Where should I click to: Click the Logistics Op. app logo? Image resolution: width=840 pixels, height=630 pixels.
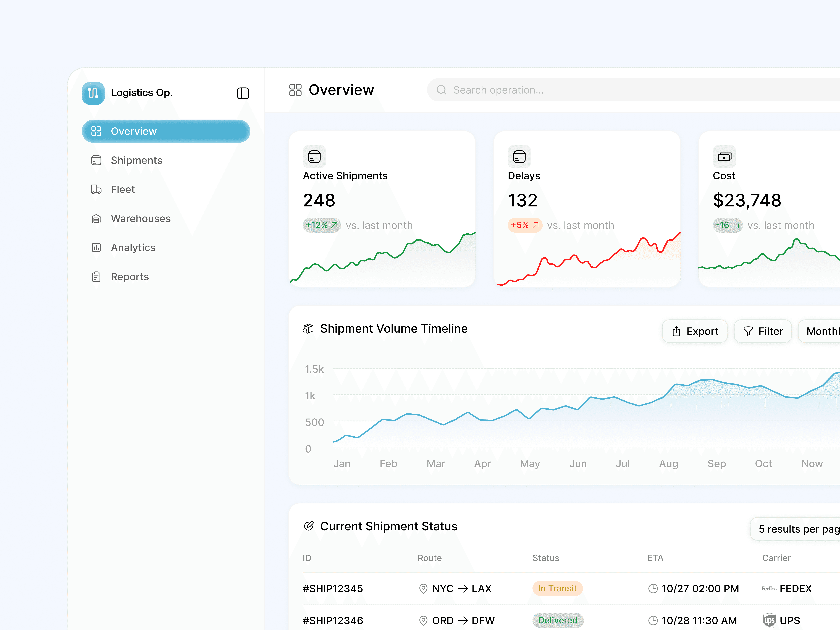(93, 93)
